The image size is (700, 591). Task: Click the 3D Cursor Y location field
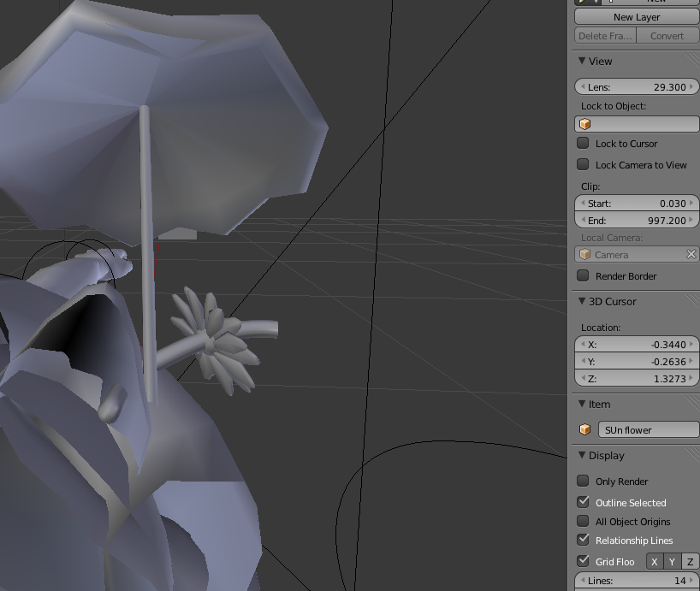[x=637, y=361]
